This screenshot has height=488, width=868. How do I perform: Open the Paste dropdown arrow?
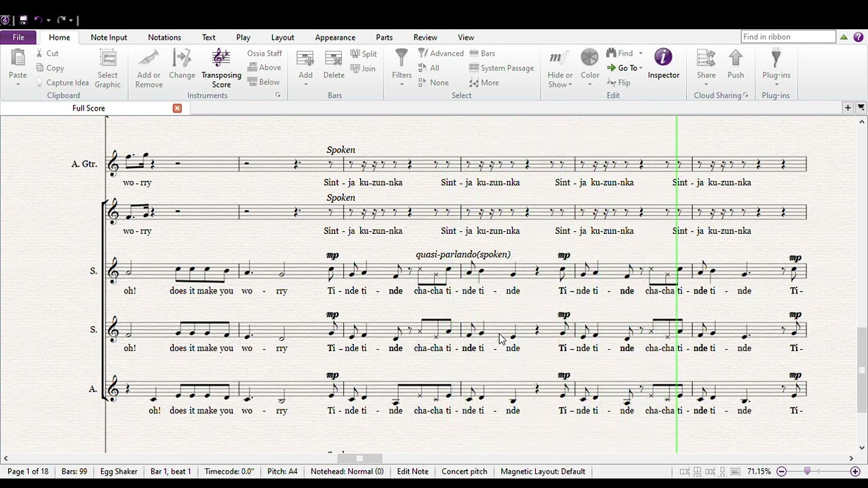tap(18, 85)
